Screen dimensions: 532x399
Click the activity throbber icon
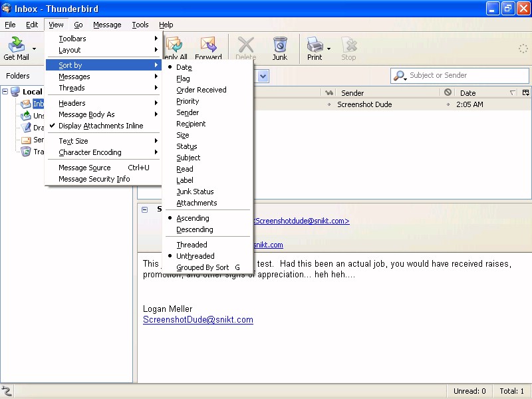pos(523,49)
